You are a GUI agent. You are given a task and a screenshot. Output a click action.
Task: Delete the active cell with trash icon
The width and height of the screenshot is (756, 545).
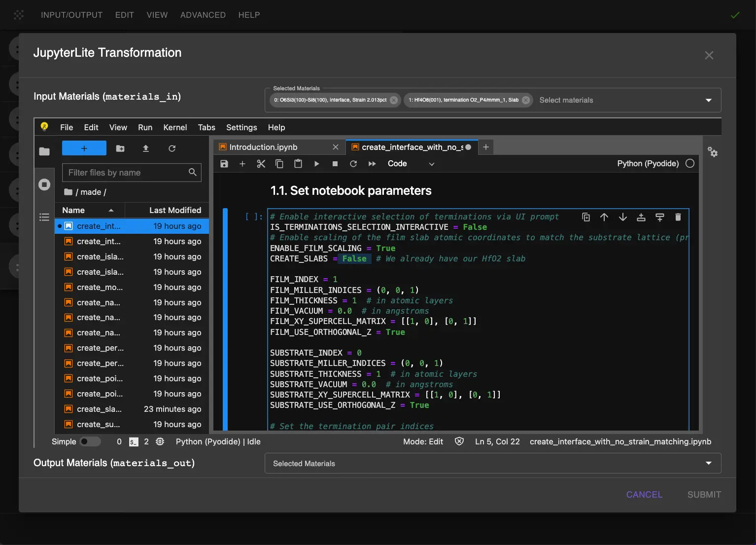[x=678, y=217]
